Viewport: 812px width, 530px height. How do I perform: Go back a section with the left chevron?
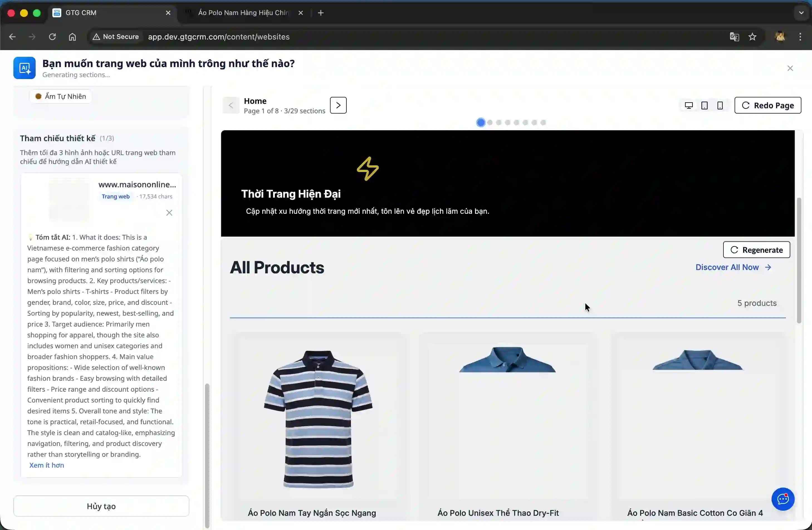click(x=231, y=105)
